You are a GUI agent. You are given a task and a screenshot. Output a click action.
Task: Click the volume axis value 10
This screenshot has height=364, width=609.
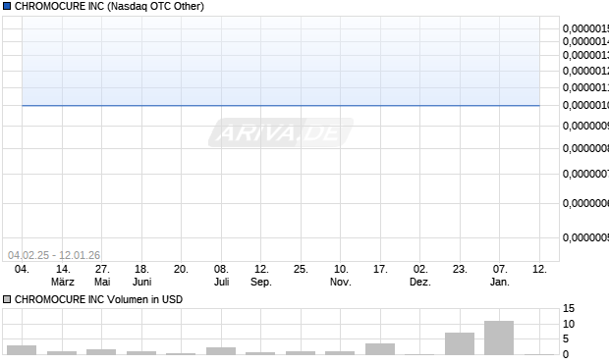coord(569,324)
